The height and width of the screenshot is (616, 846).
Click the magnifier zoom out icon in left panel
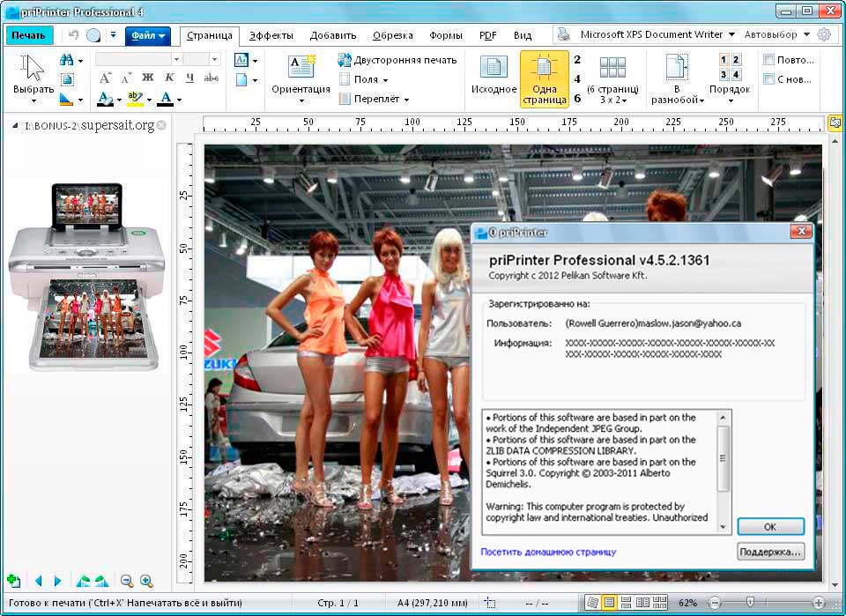click(127, 581)
